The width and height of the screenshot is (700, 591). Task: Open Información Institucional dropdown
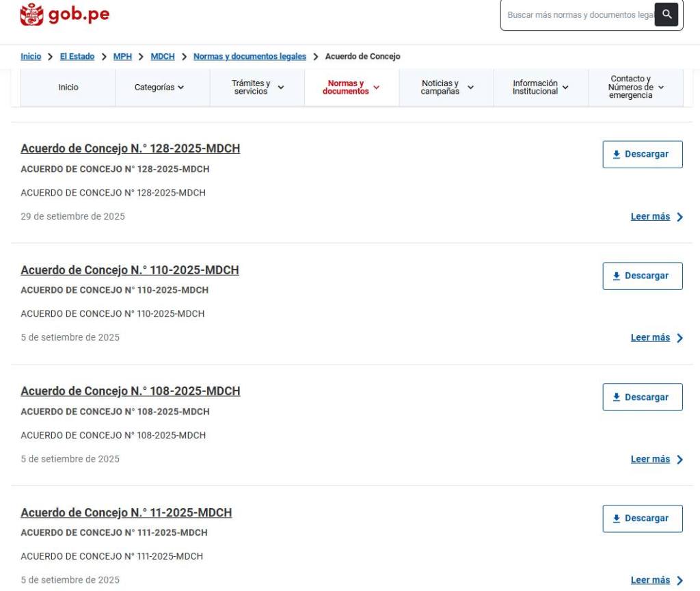coord(541,88)
